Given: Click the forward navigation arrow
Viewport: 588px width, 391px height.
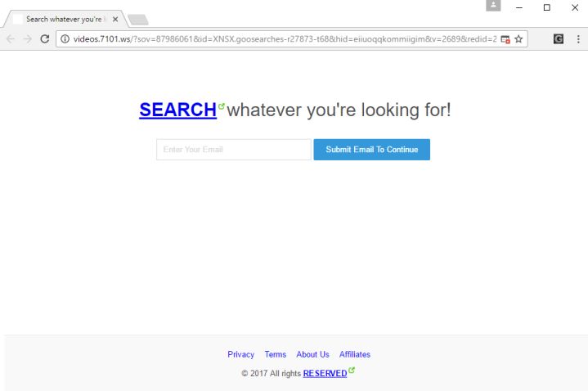Looking at the screenshot, I should pyautogui.click(x=27, y=39).
